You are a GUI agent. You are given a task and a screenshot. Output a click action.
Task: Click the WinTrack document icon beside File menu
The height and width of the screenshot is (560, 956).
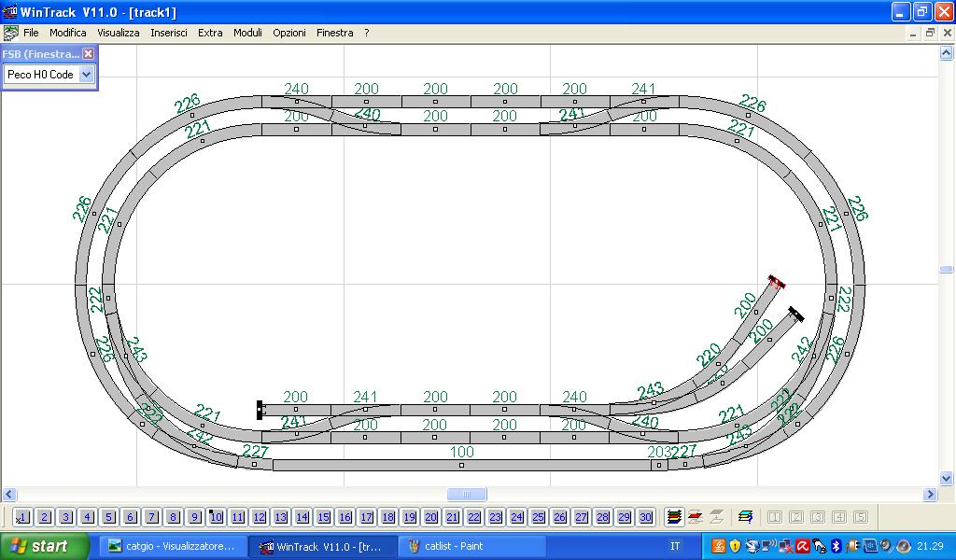click(x=10, y=33)
